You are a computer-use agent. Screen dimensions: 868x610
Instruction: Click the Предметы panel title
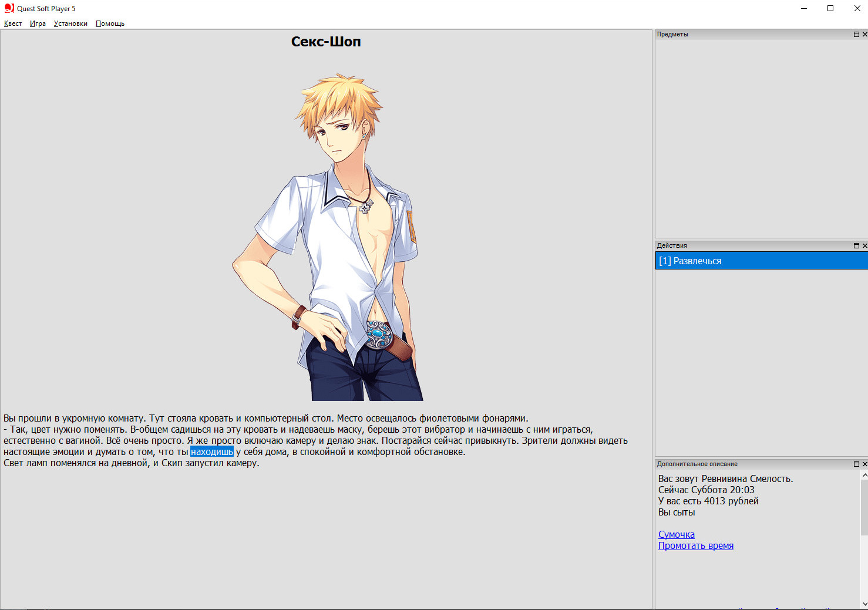[672, 34]
